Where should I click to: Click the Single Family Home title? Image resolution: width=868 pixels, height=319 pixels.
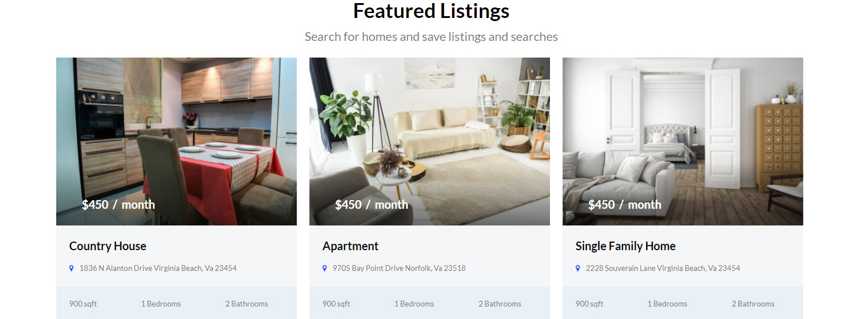coord(625,246)
